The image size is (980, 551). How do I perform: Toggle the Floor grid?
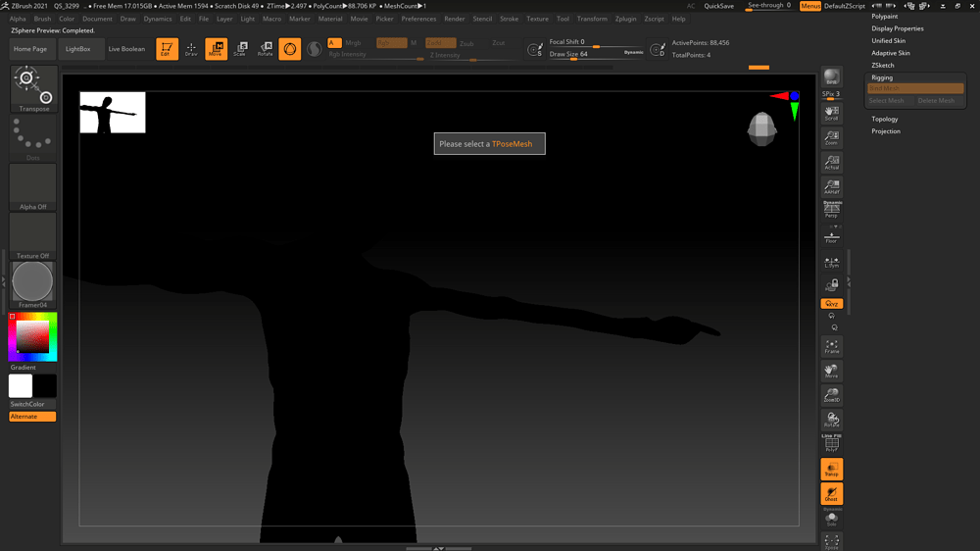click(831, 237)
